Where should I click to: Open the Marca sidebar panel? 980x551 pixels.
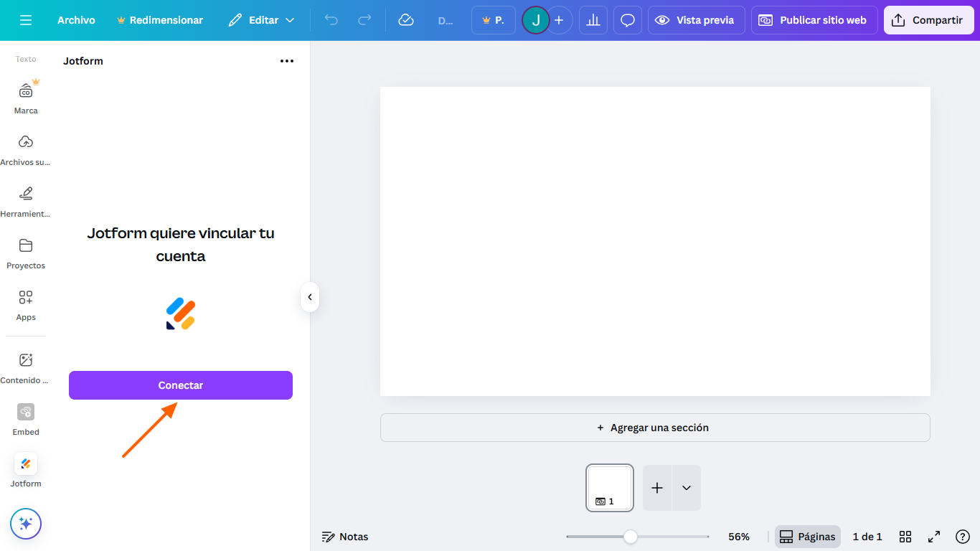26,98
